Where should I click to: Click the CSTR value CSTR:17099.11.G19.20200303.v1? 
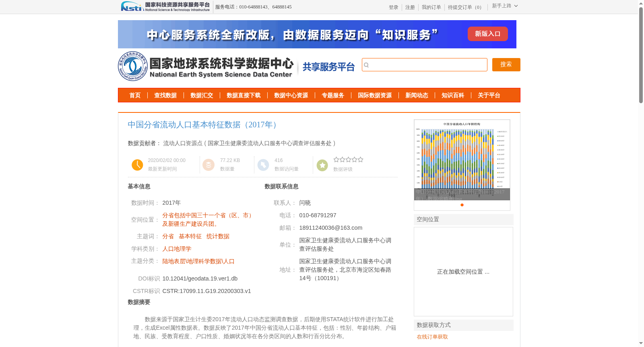click(206, 291)
